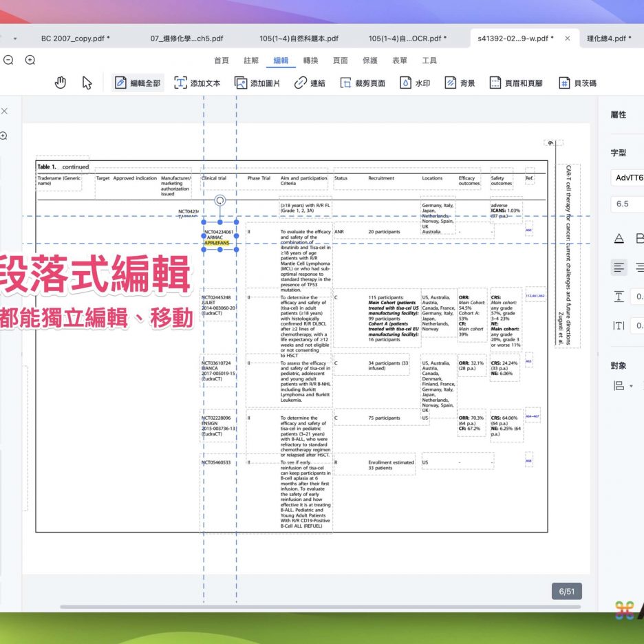The width and height of the screenshot is (644, 644).
Task: Click the rotate handle above selected text box
Action: click(220, 201)
